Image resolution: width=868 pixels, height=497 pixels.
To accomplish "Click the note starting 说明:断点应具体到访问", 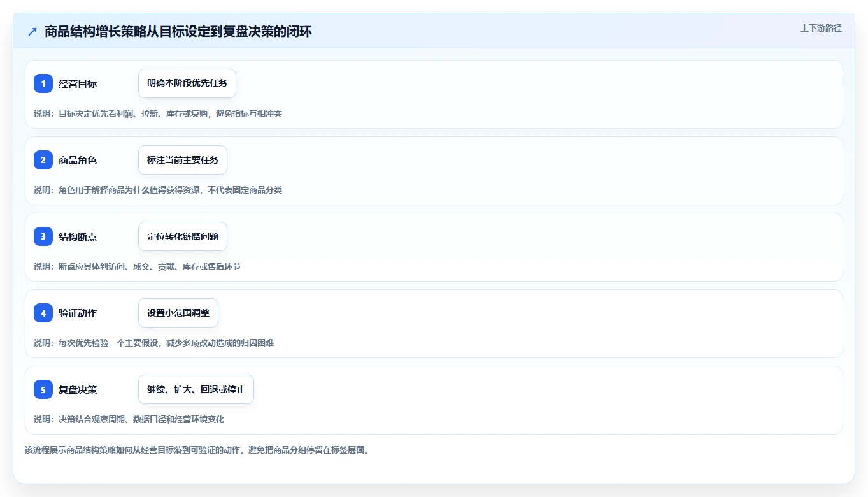I will coord(138,266).
